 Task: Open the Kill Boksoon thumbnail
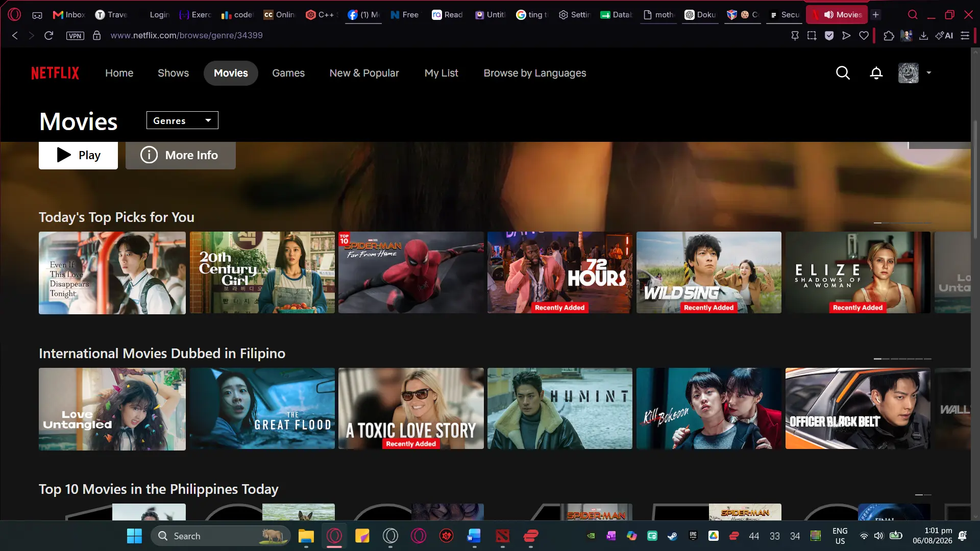tap(709, 409)
